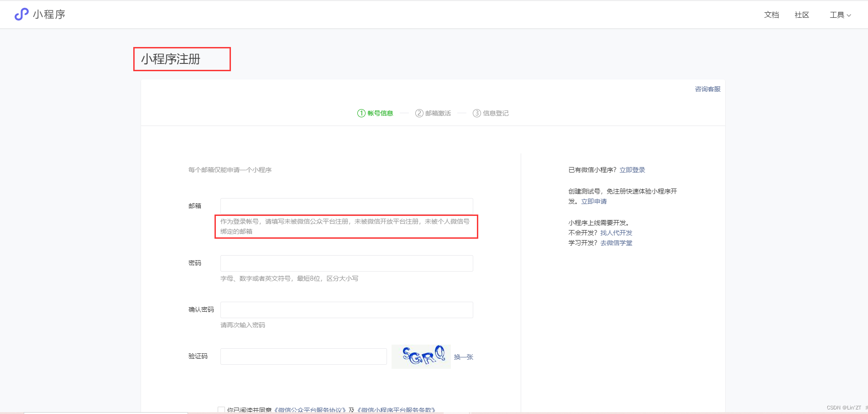Click the hint text starting 作为登录帐号，请填写
The image size is (868, 414).
(x=345, y=226)
